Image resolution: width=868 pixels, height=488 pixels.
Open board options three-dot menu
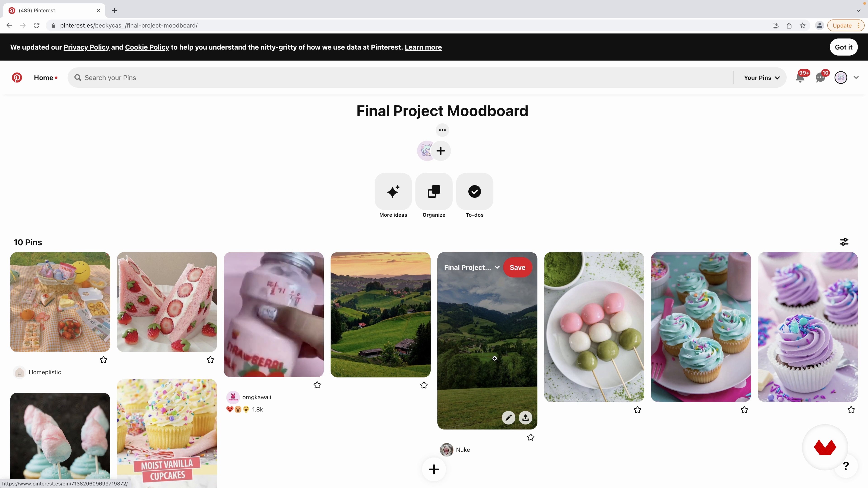pyautogui.click(x=442, y=130)
